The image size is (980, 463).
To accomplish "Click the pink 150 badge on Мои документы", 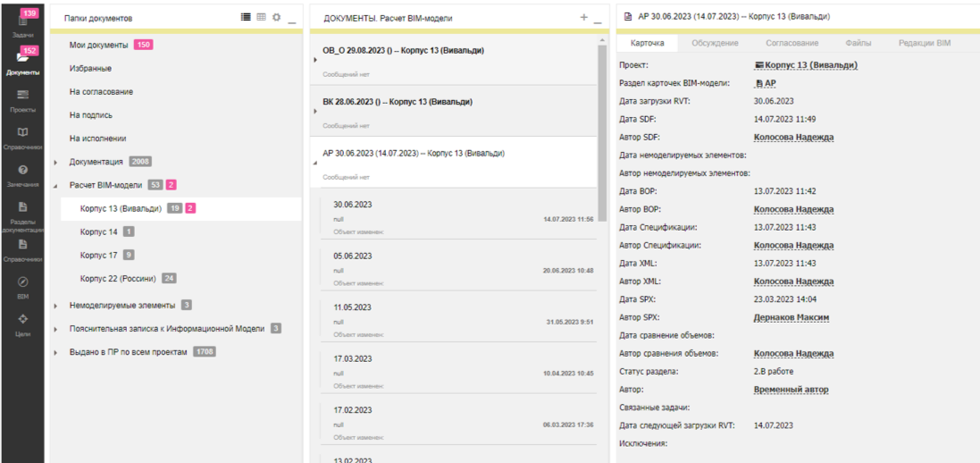I will [x=144, y=45].
